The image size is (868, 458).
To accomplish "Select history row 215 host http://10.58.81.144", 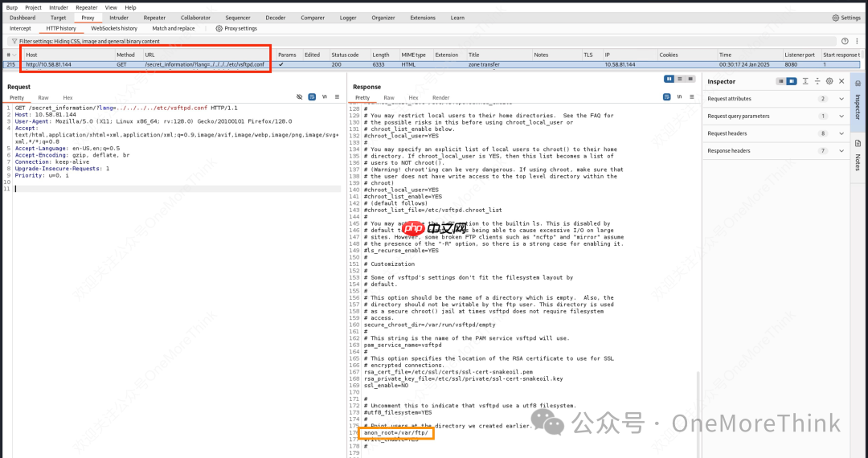I will pos(49,65).
